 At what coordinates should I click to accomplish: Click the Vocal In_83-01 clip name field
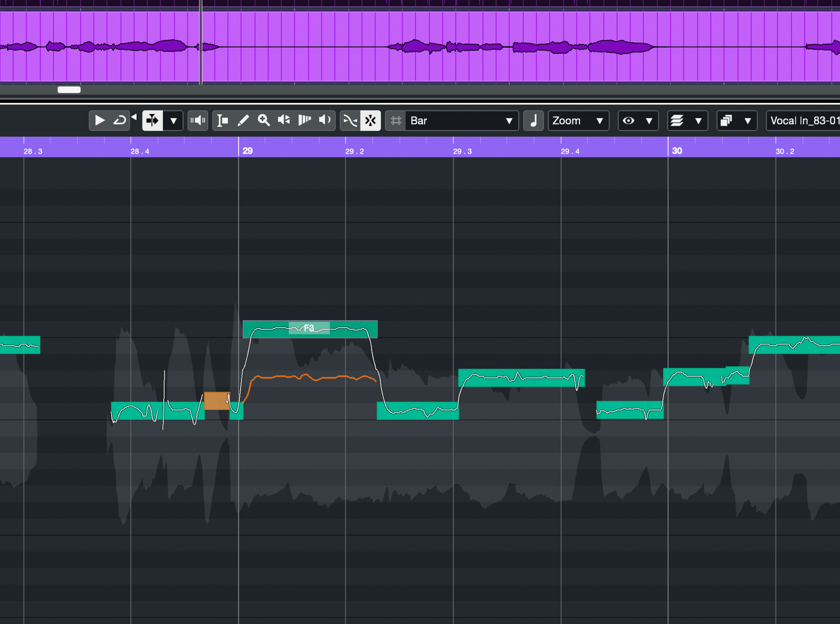[803, 121]
